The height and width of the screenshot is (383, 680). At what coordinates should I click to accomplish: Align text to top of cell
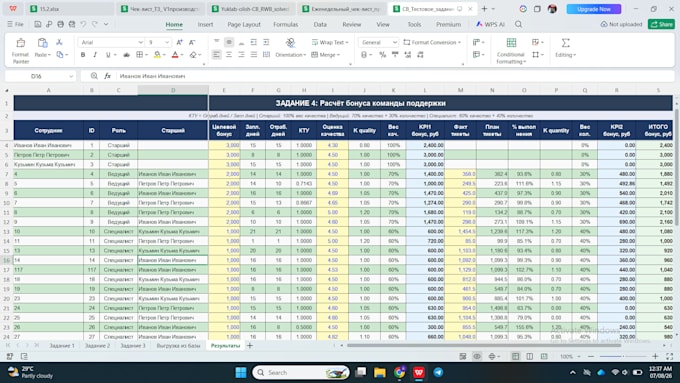(216, 42)
